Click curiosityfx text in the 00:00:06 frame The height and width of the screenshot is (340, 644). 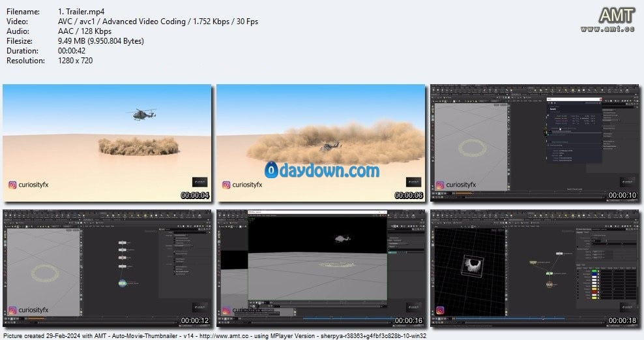pos(247,185)
